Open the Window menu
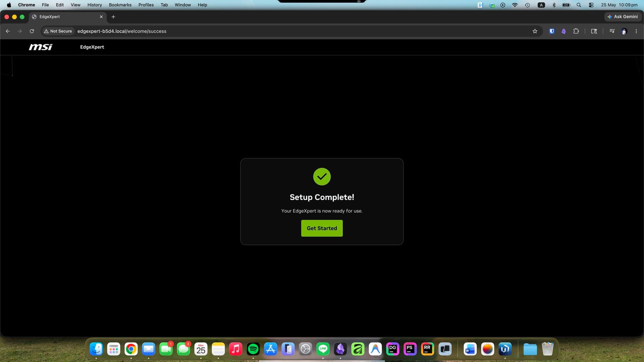The height and width of the screenshot is (362, 644). click(183, 5)
